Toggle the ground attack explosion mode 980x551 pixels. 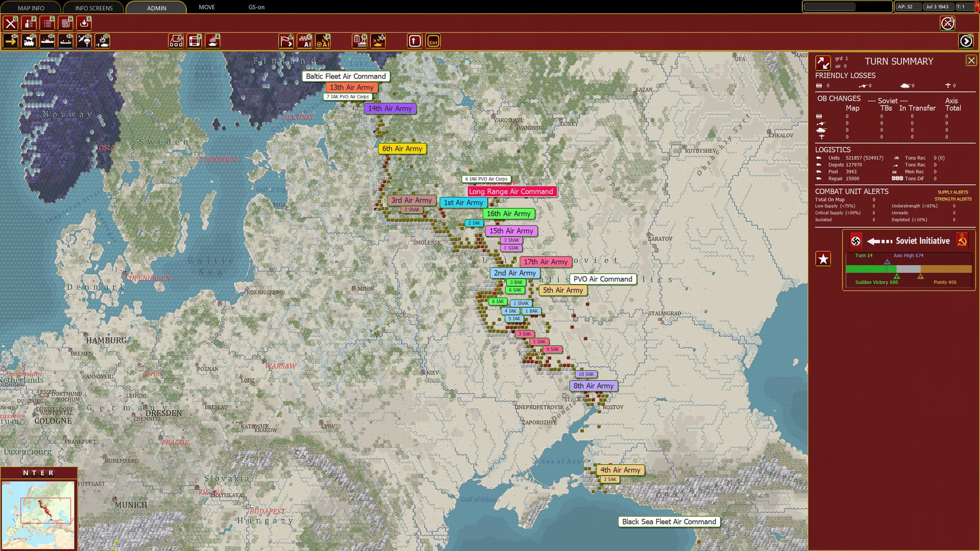[103, 41]
